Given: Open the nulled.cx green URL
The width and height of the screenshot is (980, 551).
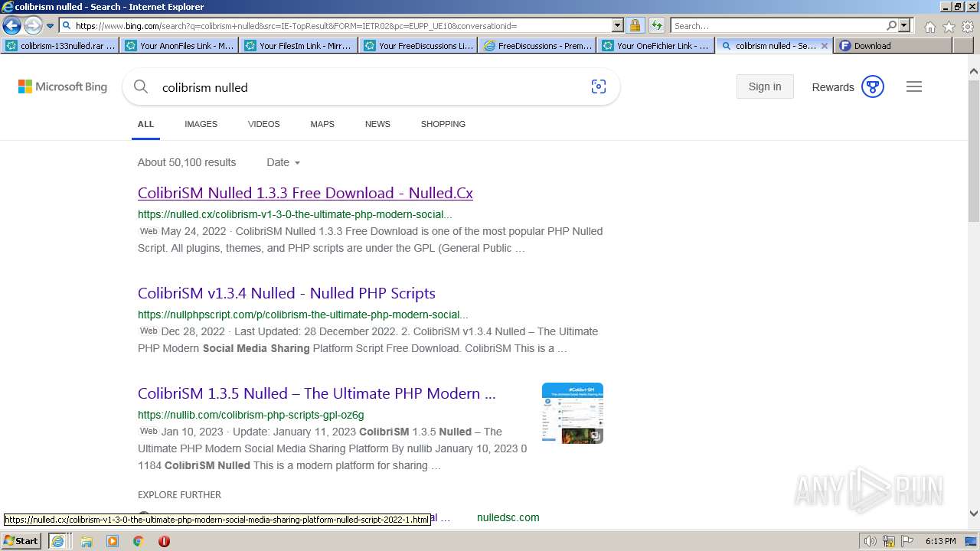Looking at the screenshot, I should [295, 214].
